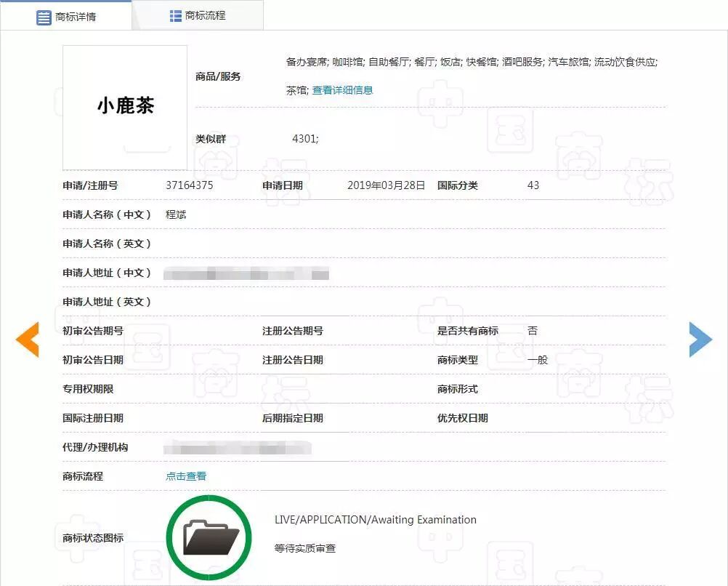Select the 国际分类 label
Screen dimensions: 728x586
(x=457, y=185)
